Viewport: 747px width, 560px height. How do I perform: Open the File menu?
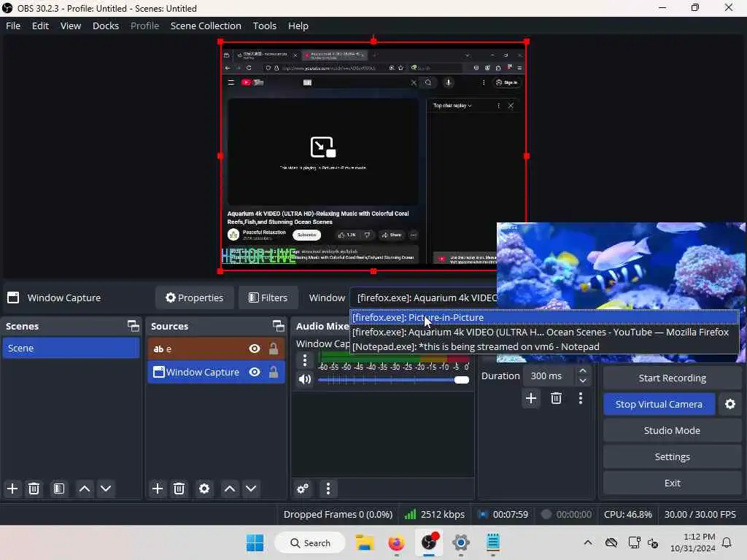13,26
